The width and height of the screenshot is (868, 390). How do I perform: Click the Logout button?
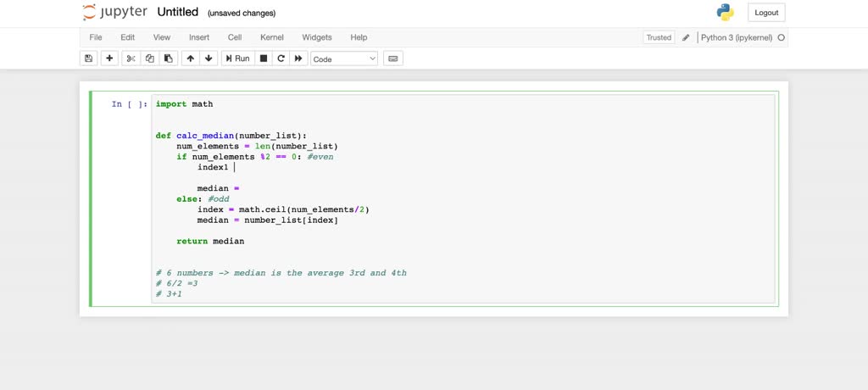pos(766,12)
